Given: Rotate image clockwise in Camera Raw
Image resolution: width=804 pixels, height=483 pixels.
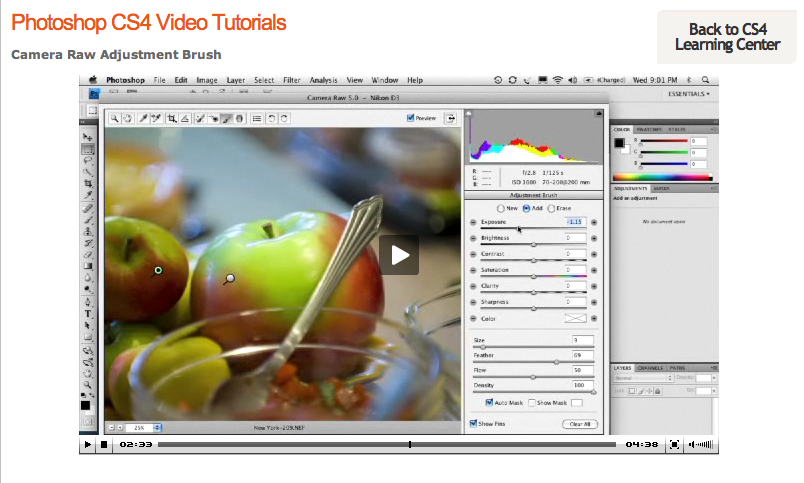Looking at the screenshot, I should tap(284, 118).
